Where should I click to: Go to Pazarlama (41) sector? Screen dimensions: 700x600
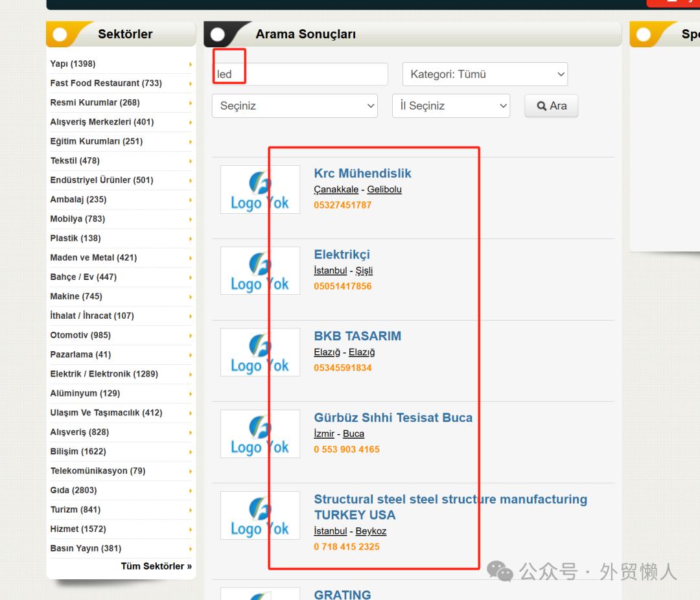pyautogui.click(x=80, y=354)
